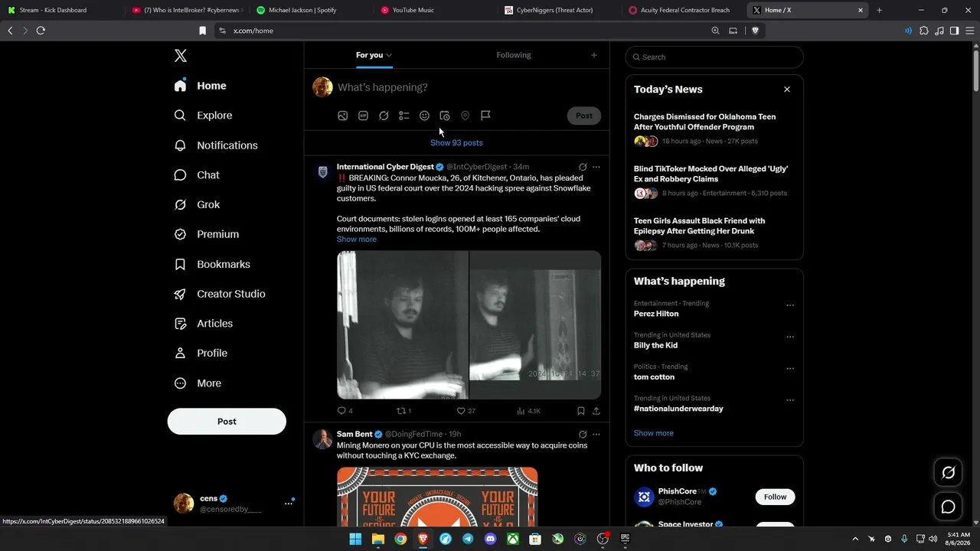The height and width of the screenshot is (551, 980).
Task: Open Grok from the sidebar
Action: click(198, 205)
